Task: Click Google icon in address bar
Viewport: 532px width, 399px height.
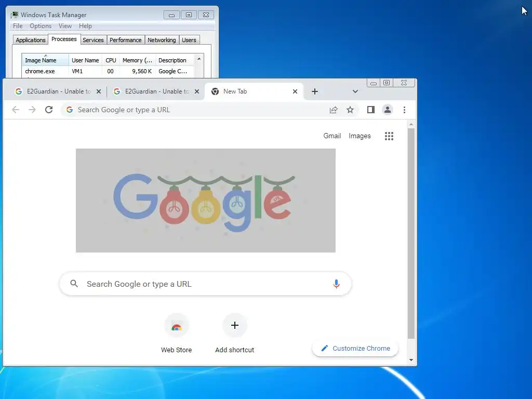Action: click(70, 110)
